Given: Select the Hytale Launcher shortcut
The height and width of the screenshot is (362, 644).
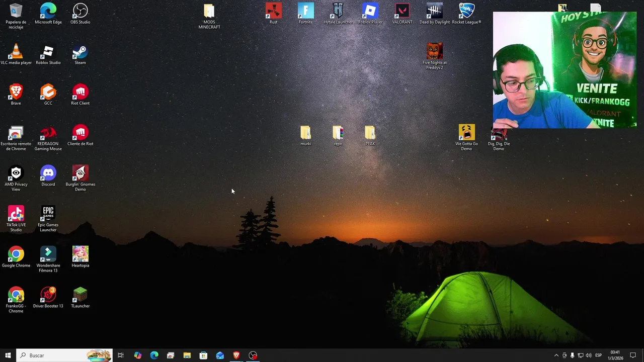Looking at the screenshot, I should (x=338, y=14).
